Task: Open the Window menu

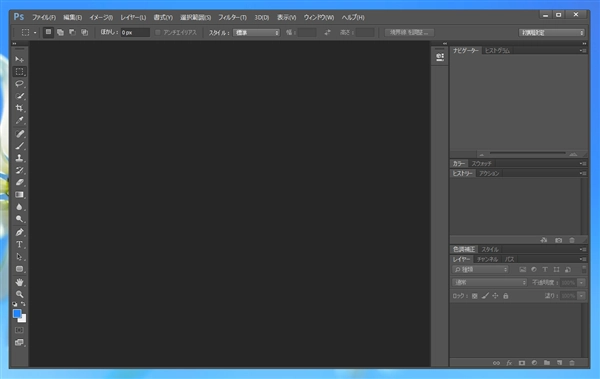Action: point(319,18)
